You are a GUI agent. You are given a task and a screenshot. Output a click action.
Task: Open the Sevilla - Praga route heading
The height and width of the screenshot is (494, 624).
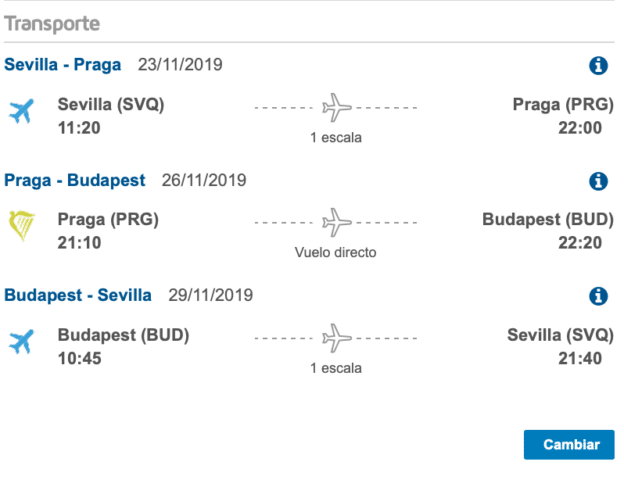click(x=62, y=65)
